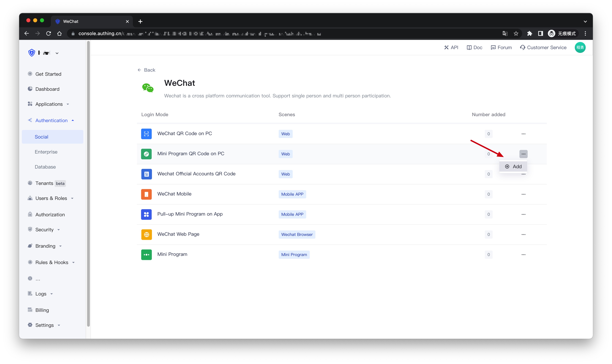Click the user avatar in the top right
Screen dimensions: 612x364
[x=580, y=47]
